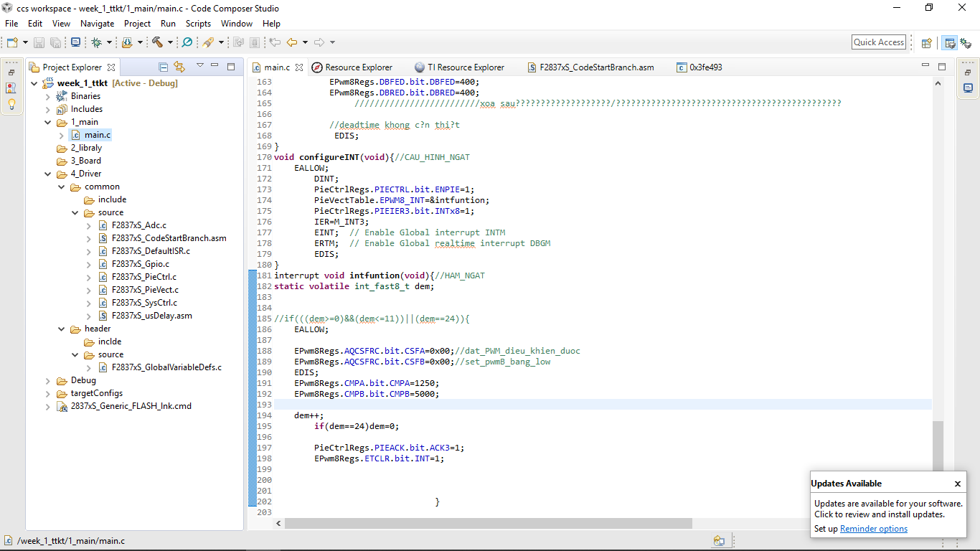
Task: Open the Run menu
Action: (x=168, y=24)
